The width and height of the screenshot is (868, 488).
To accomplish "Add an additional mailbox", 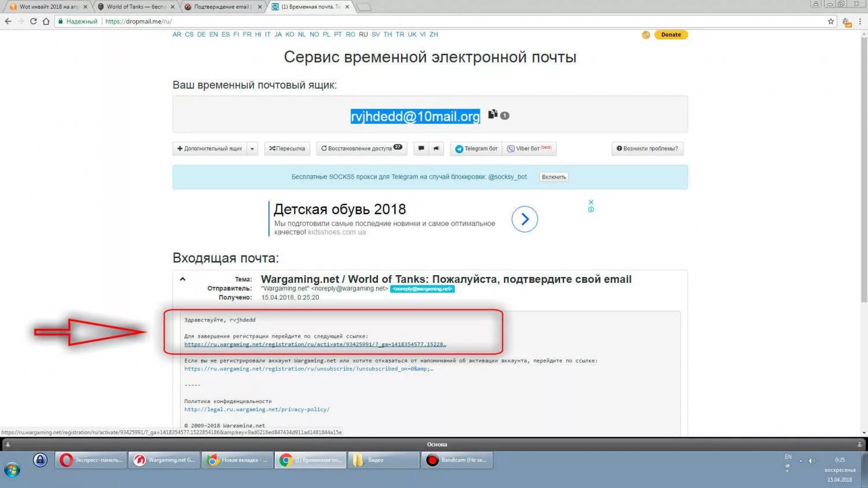I will tap(209, 149).
